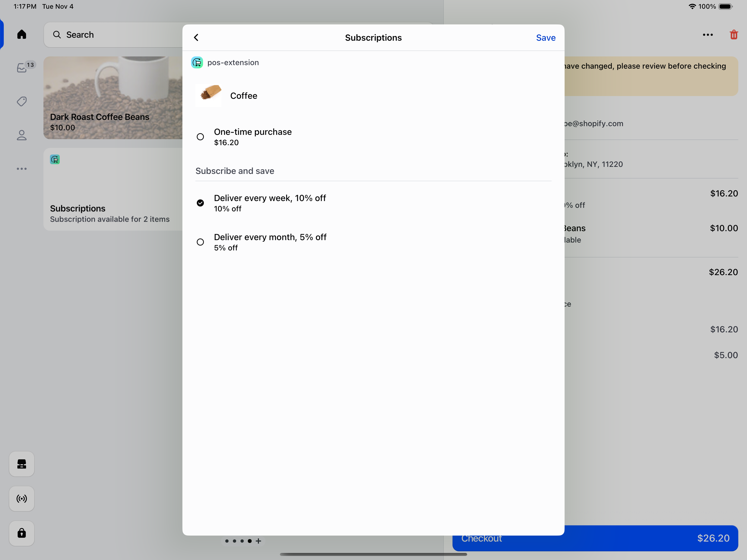Tap the store register icon button

tap(22, 464)
